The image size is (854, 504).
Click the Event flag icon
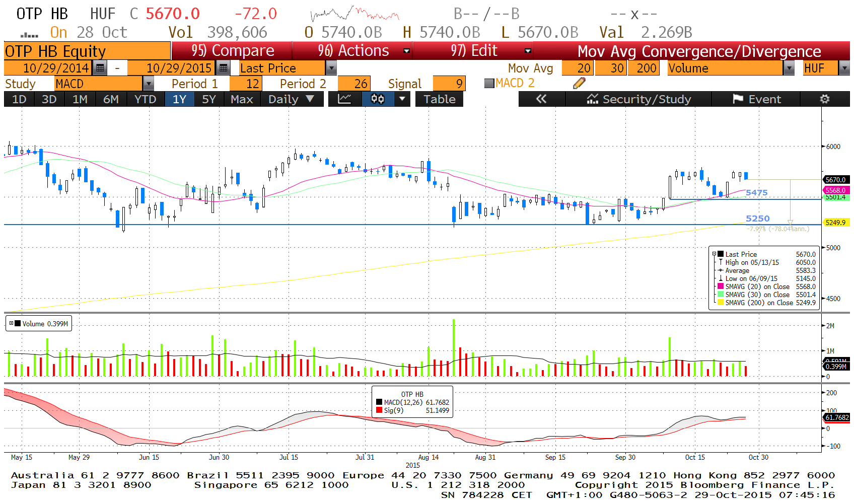coord(738,99)
